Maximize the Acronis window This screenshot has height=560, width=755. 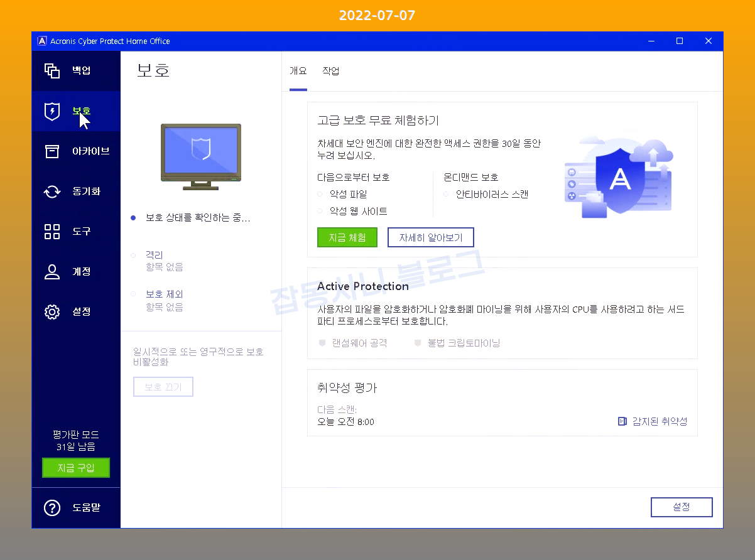click(x=680, y=41)
